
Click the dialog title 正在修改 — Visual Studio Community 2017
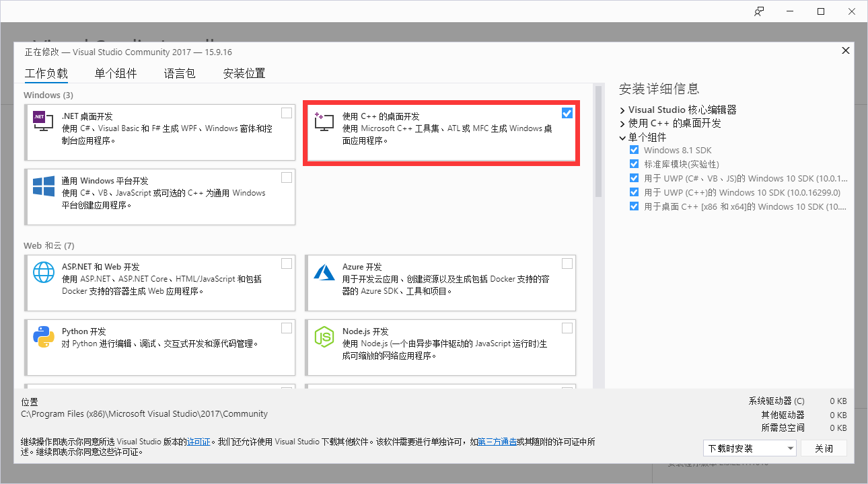[x=129, y=52]
